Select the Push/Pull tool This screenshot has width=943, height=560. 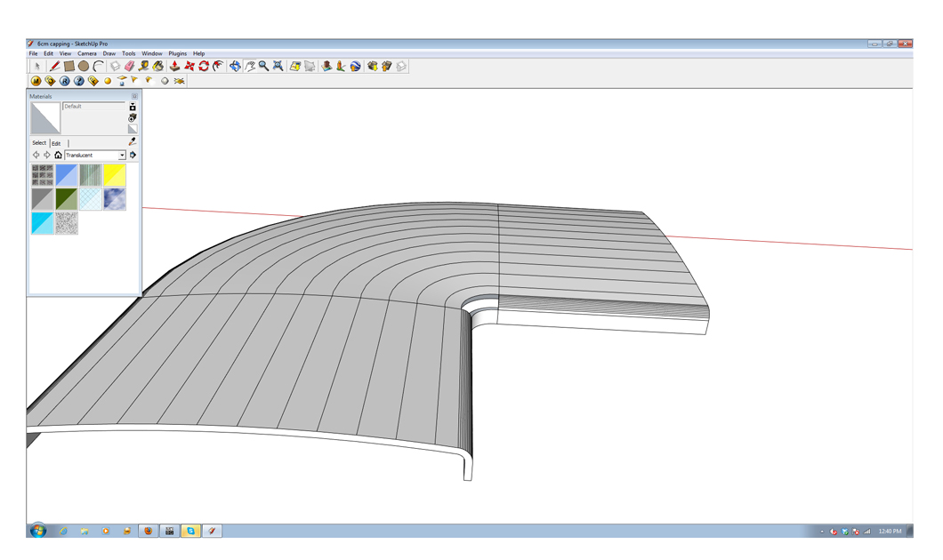click(x=175, y=66)
